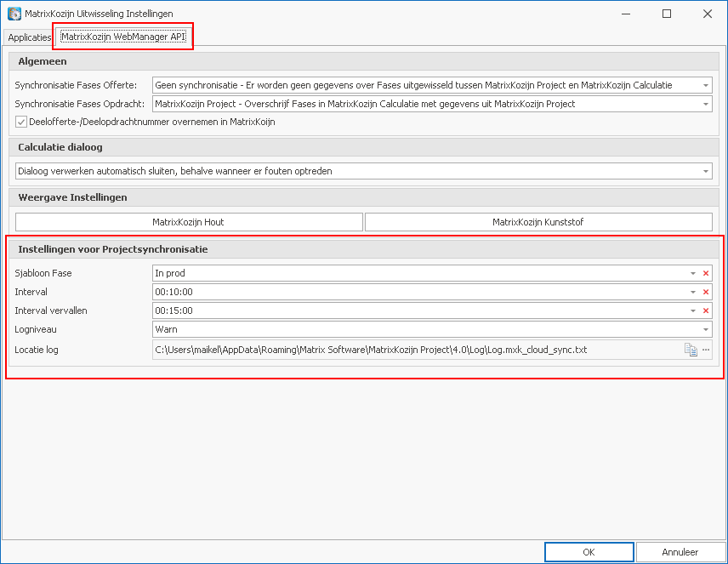Screen dimensions: 728x564
Task: Click the Calculatie dialoog section header
Action: 364,147
